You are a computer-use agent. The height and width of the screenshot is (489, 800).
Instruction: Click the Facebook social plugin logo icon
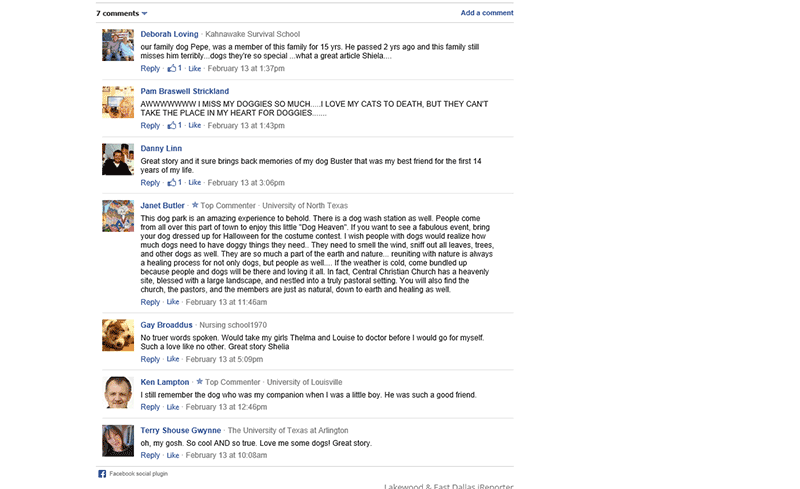[x=102, y=473]
